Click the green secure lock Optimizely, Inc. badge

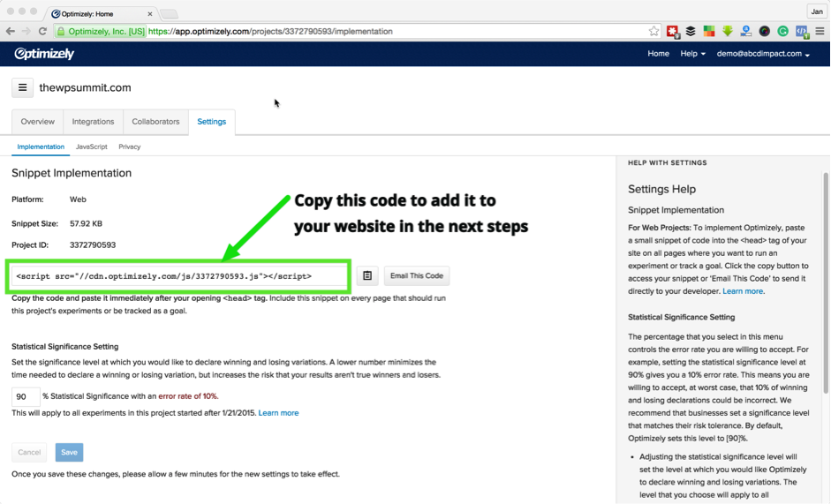(101, 31)
